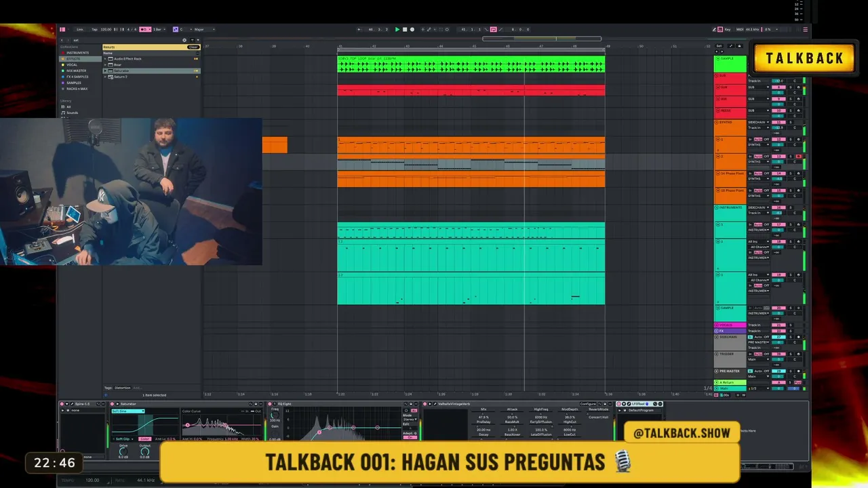Open the 1 Bar quantization dropdown
The image size is (868, 488).
[x=158, y=29]
